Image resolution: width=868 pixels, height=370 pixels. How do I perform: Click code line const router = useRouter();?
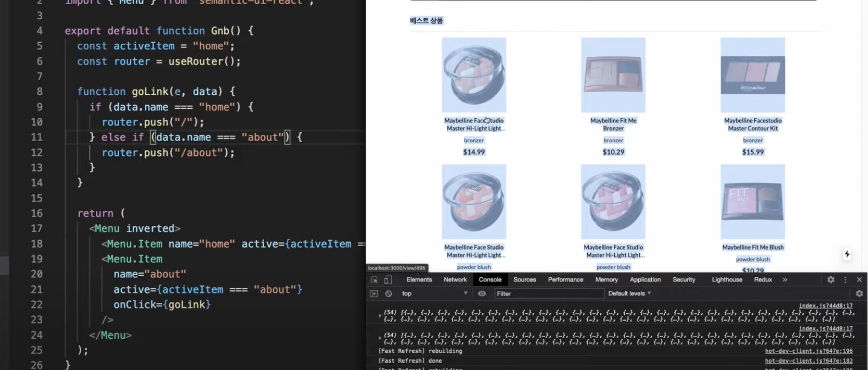click(159, 61)
